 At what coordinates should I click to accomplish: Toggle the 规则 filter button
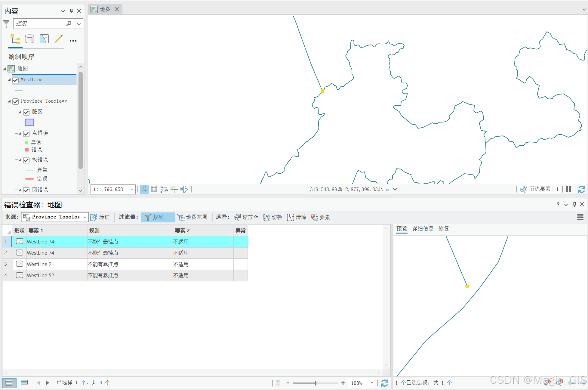[158, 217]
